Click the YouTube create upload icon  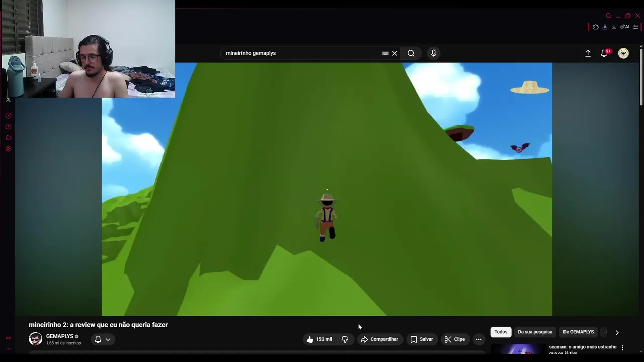pos(588,53)
